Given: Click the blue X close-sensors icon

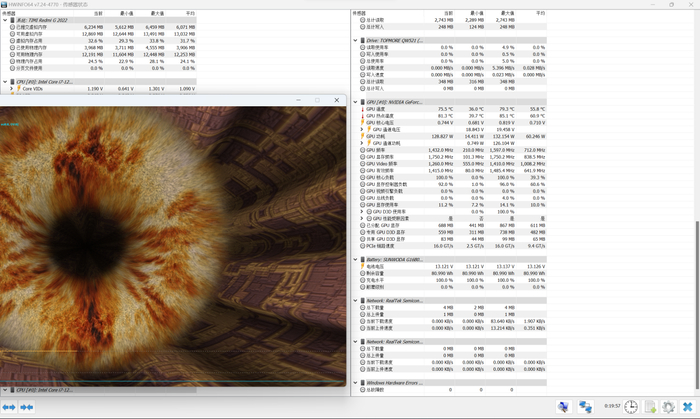Looking at the screenshot, I should [688, 407].
